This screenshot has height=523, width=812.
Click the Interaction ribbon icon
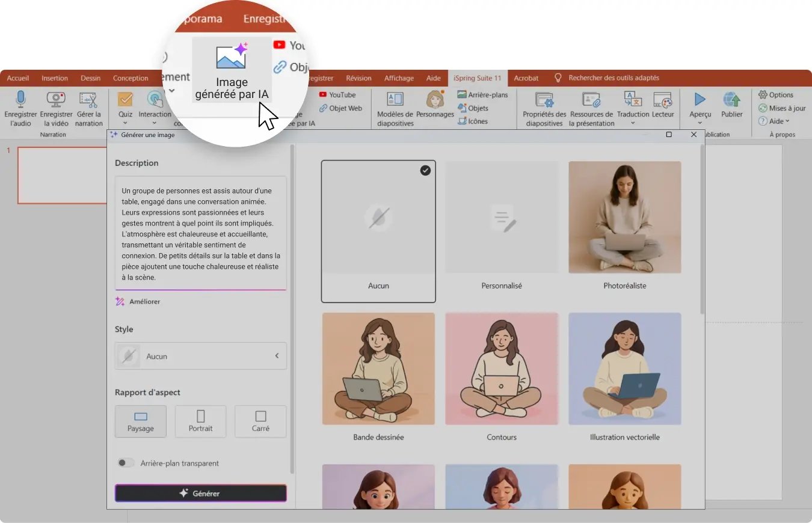(x=155, y=99)
